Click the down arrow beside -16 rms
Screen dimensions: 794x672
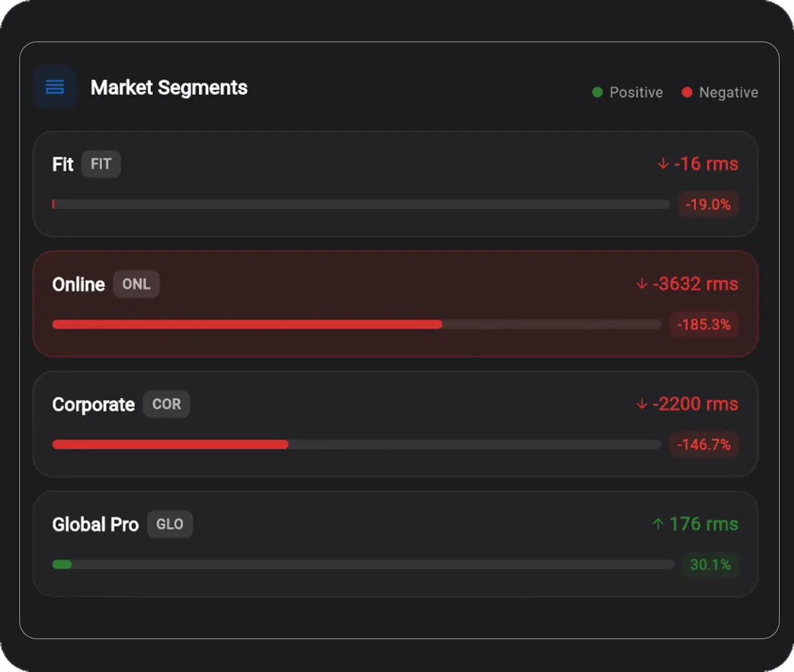tap(663, 164)
